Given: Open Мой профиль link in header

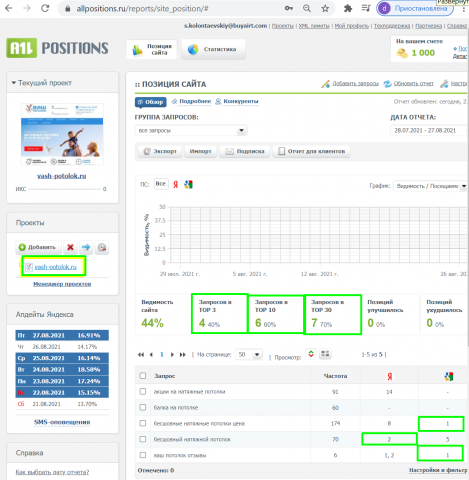Looking at the screenshot, I should pos(352,26).
